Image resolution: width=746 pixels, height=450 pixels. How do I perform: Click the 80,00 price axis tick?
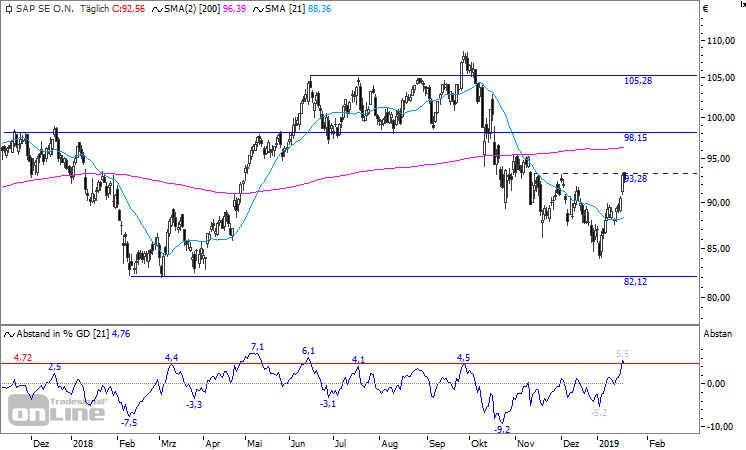718,297
